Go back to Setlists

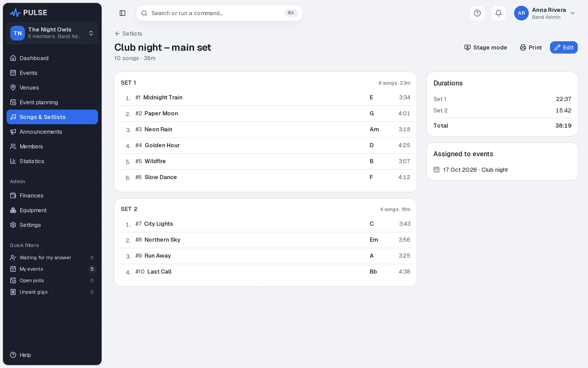128,33
